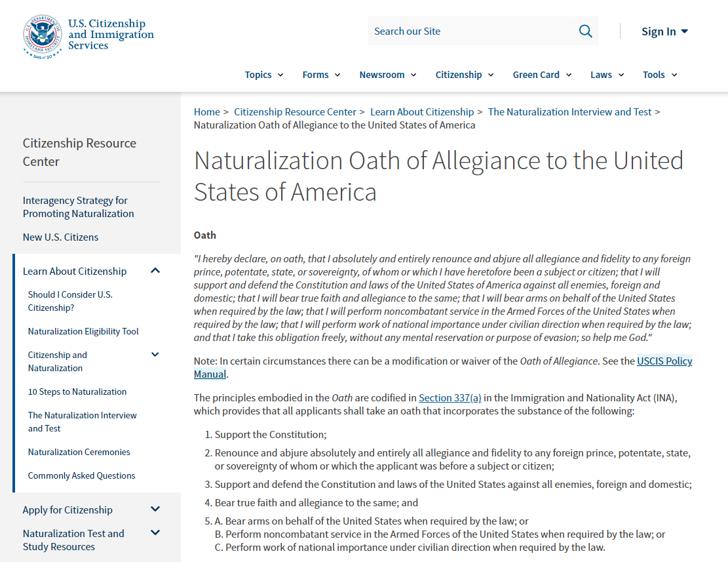This screenshot has height=562, width=728.
Task: Open the Section 337(a) link
Action: click(x=450, y=398)
